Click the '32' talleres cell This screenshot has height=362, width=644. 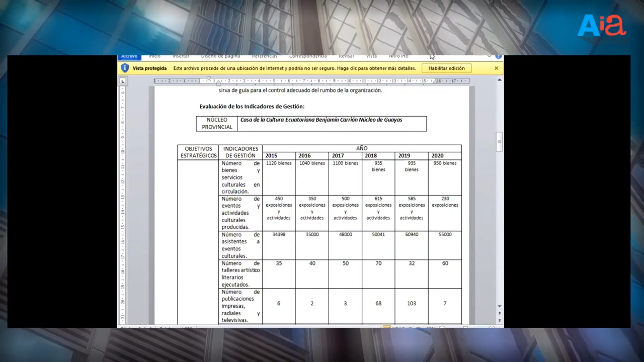coord(412,274)
